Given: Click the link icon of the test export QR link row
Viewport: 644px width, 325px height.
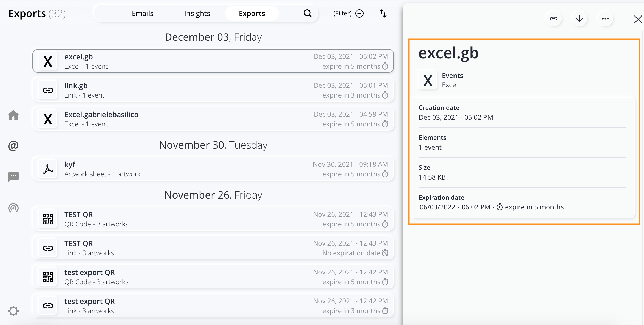Looking at the screenshot, I should [48, 306].
